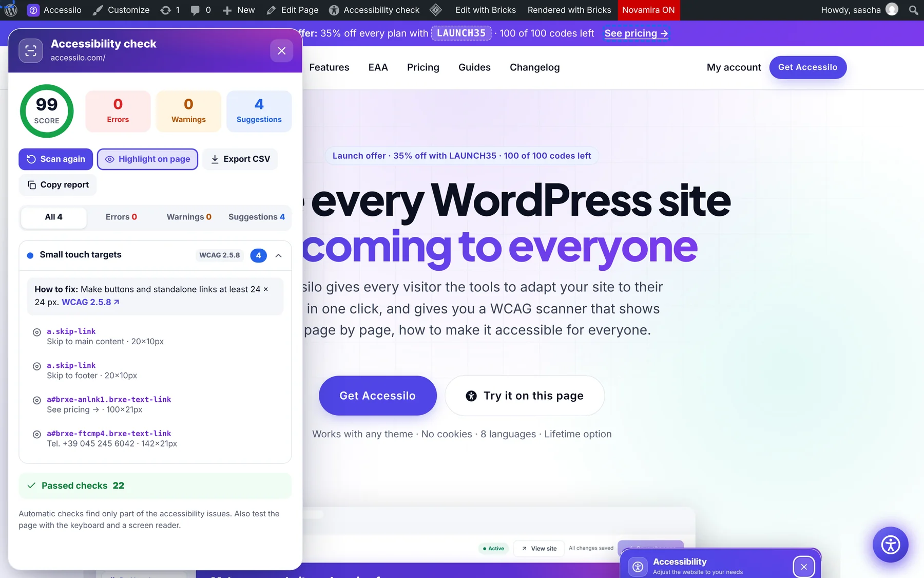Open the Changelog navigation link
The image size is (924, 578).
[534, 67]
